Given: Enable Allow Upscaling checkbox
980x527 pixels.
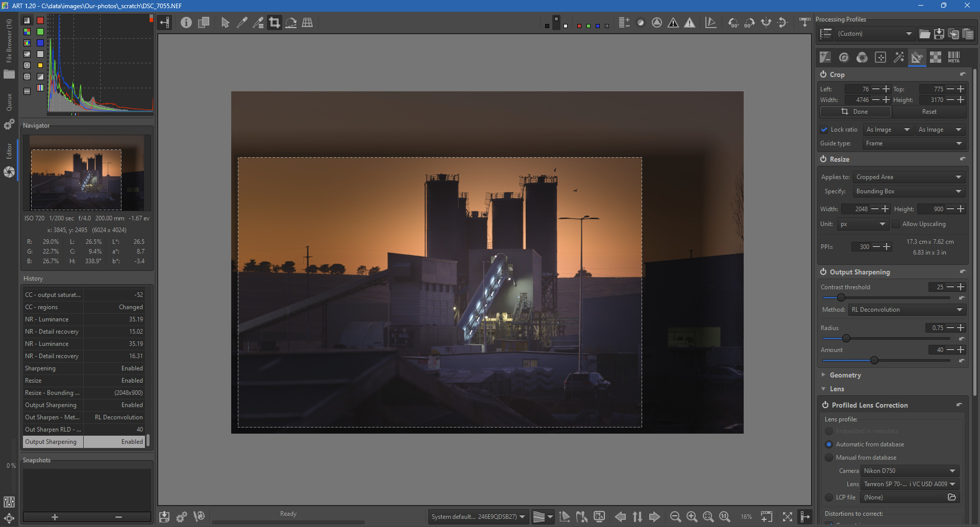Looking at the screenshot, I should (x=896, y=224).
